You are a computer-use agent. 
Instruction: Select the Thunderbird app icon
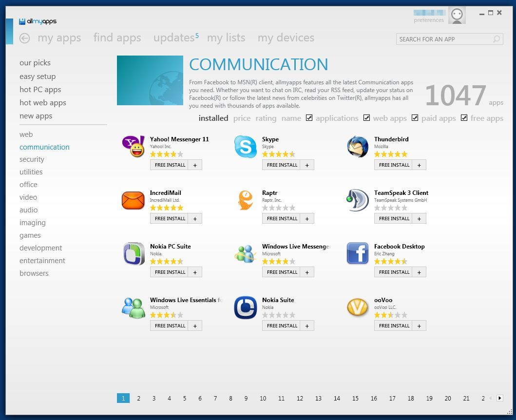(358, 147)
